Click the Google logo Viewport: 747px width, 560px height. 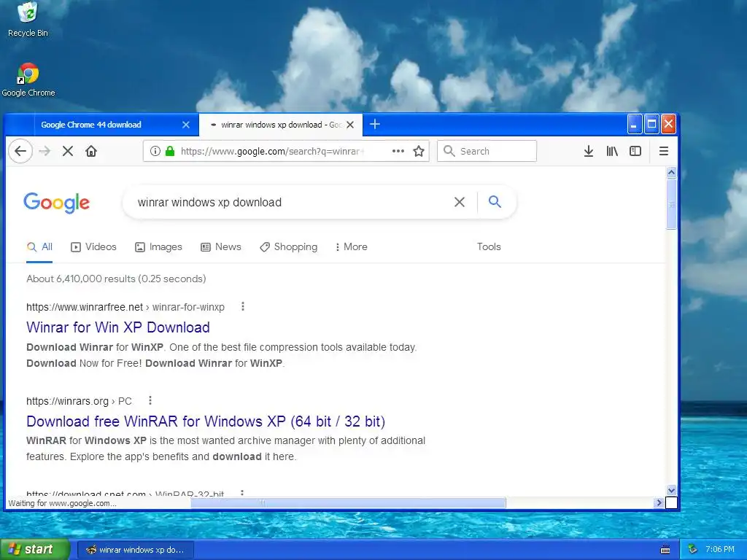click(57, 203)
